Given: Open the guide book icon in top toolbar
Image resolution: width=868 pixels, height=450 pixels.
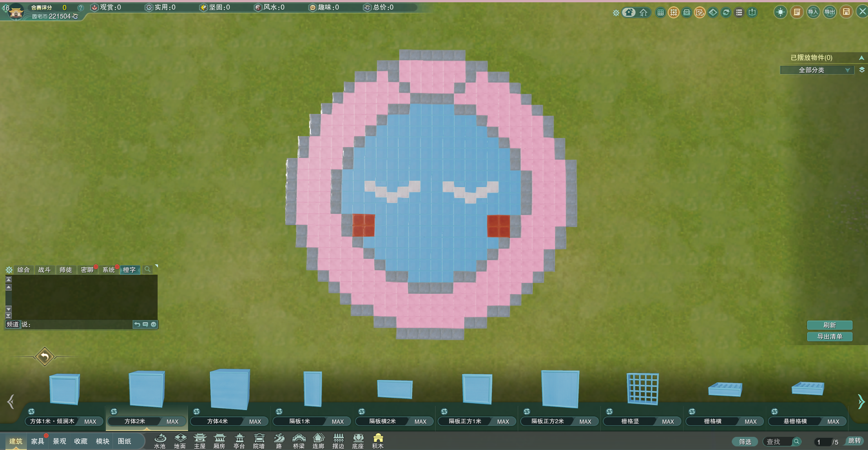Looking at the screenshot, I should pyautogui.click(x=752, y=13).
